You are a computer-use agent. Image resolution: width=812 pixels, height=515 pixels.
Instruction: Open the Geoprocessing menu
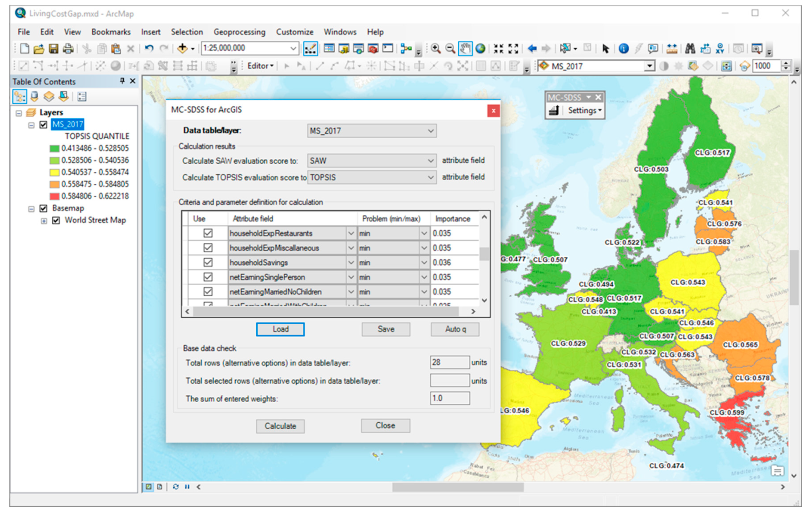239,32
